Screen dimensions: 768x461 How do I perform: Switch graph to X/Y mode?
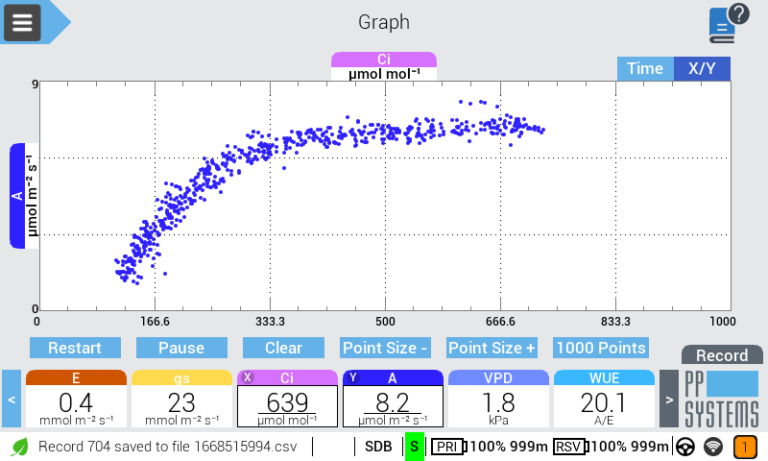pyautogui.click(x=702, y=69)
